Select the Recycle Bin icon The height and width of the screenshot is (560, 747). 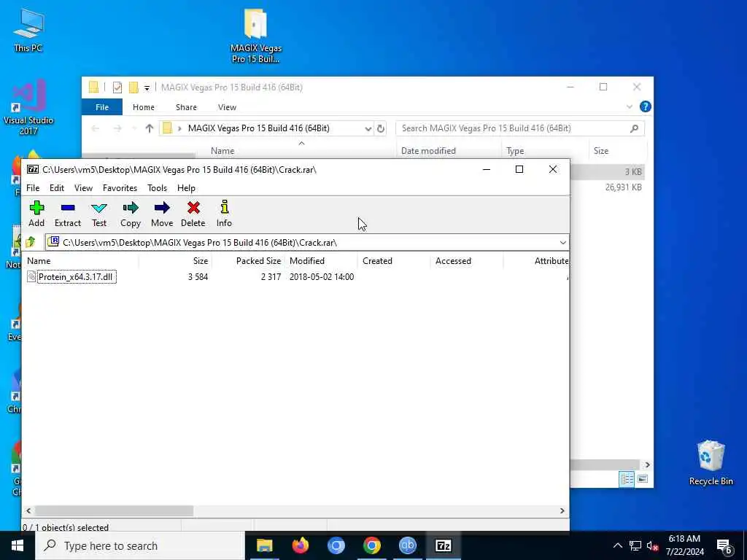[x=711, y=463]
